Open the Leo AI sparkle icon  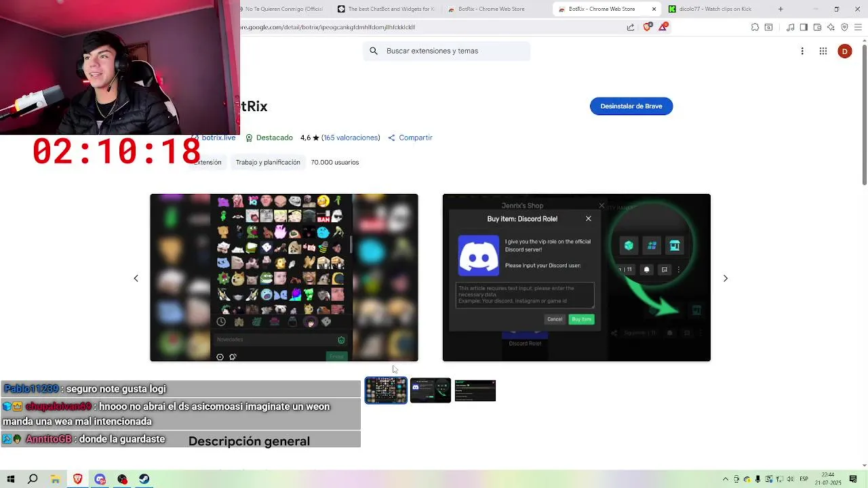pyautogui.click(x=831, y=27)
